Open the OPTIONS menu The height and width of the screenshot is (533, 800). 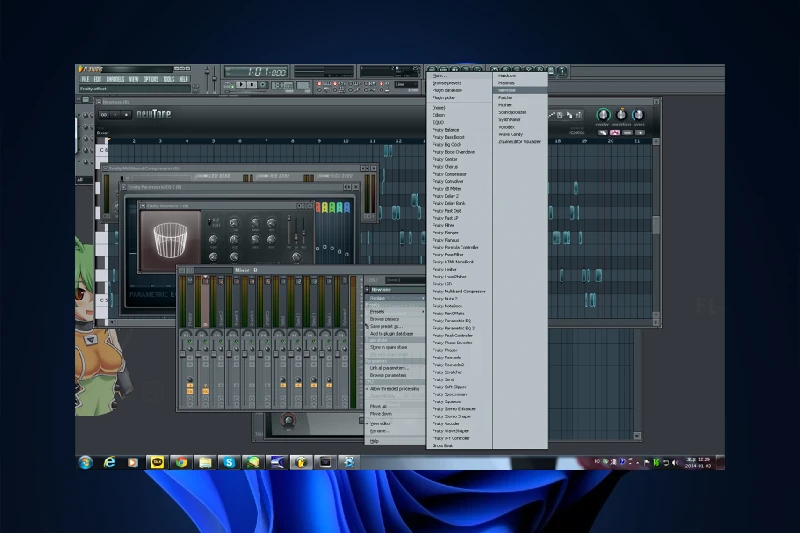(x=151, y=79)
